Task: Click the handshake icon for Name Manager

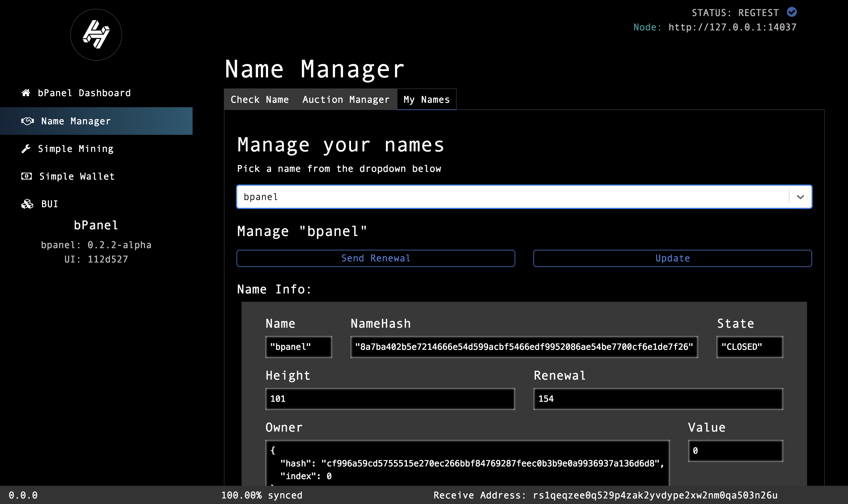Action: pos(28,121)
